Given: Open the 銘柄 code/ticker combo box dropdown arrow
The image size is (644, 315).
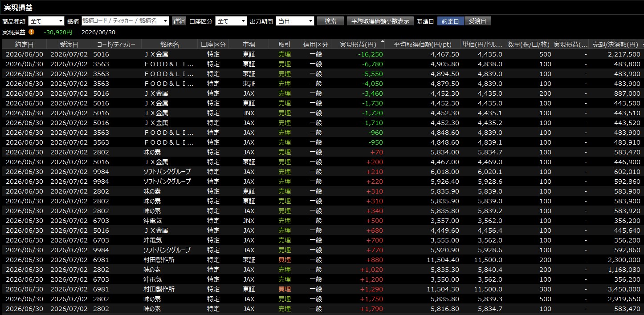Looking at the screenshot, I should tap(166, 21).
